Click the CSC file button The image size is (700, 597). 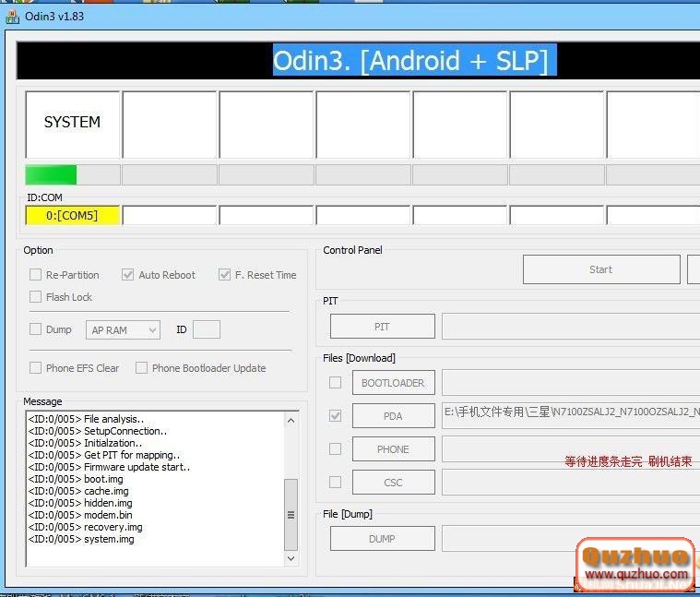(x=393, y=483)
